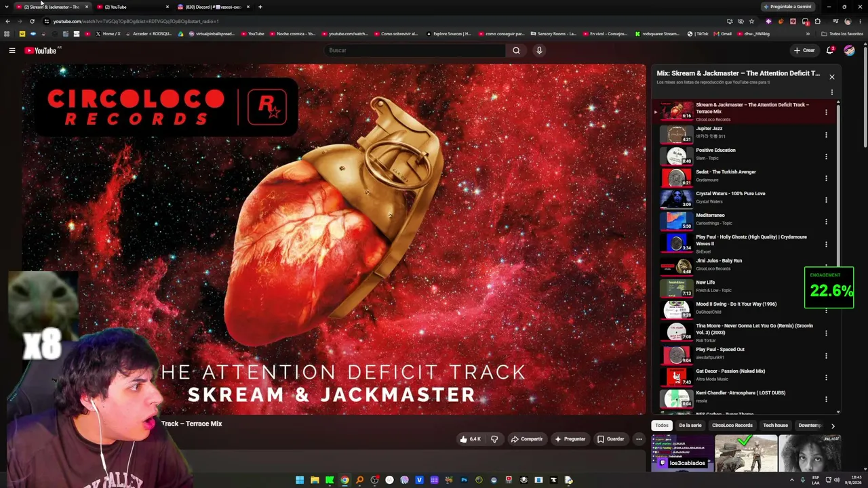Select the Todos filter chip
Viewport: 868px width, 488px height.
tap(662, 426)
